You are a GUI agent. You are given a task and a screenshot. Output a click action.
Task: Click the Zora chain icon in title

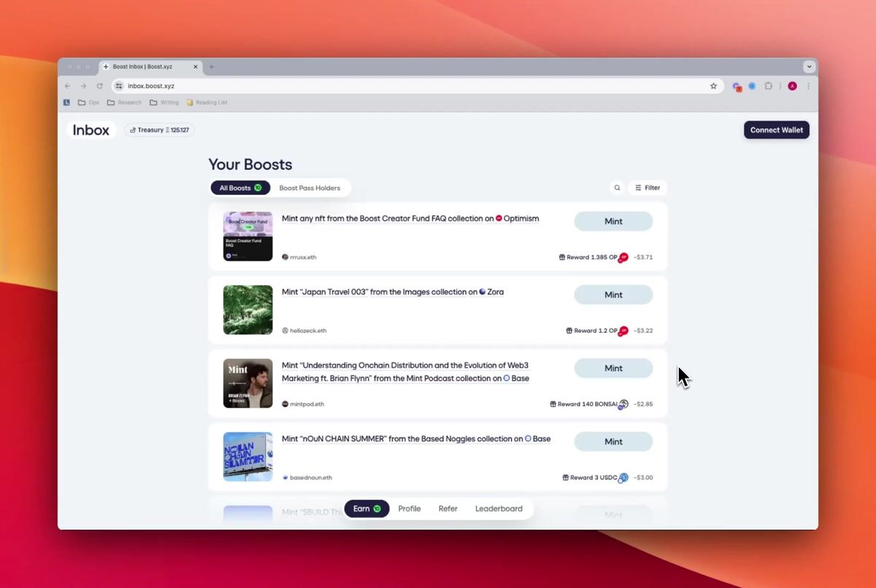coord(483,292)
